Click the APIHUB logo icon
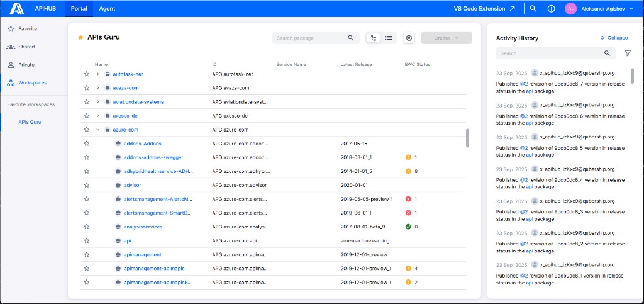 (17, 8)
